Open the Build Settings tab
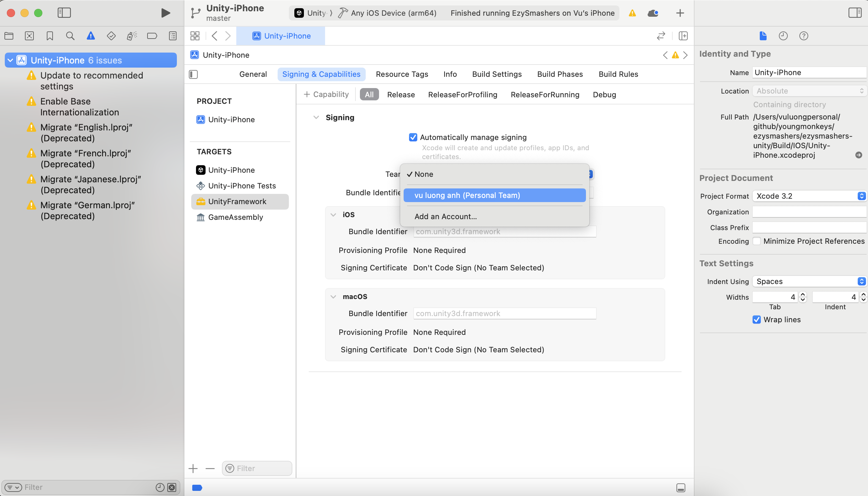 [497, 73]
